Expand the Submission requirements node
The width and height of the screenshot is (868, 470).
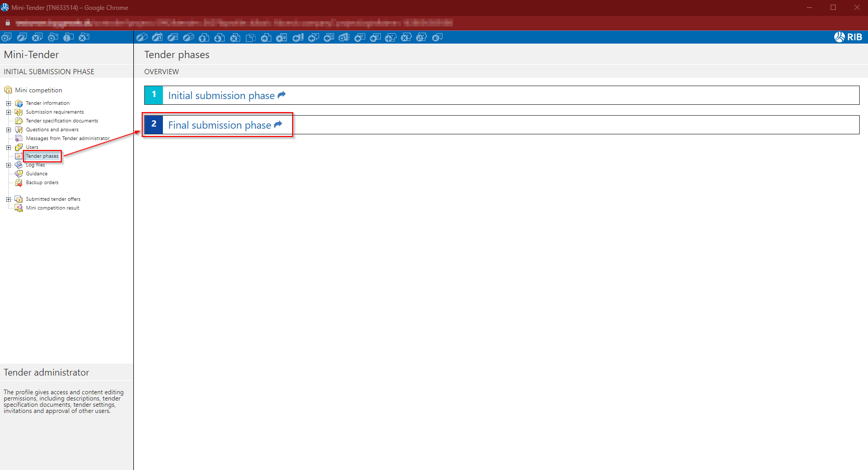pos(8,112)
